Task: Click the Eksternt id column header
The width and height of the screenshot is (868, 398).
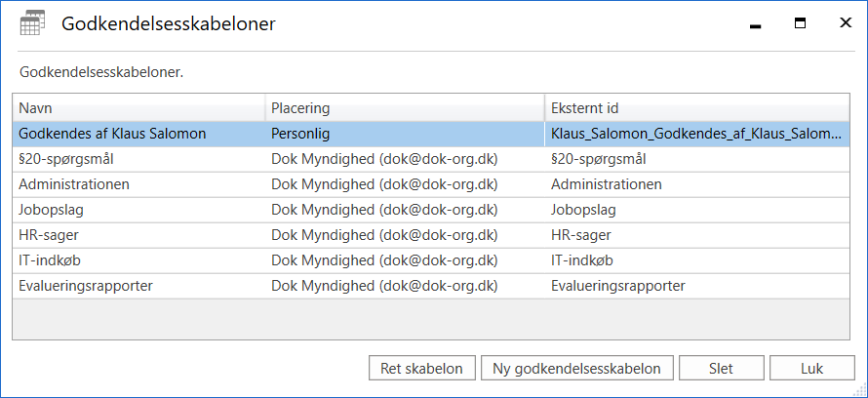Action: click(696, 107)
